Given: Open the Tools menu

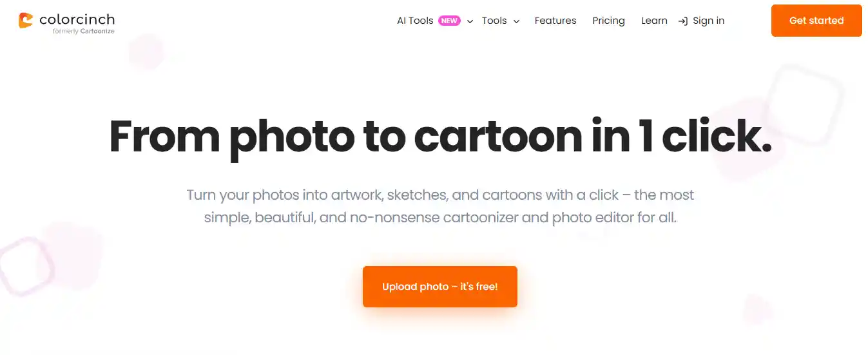Looking at the screenshot, I should pos(494,21).
